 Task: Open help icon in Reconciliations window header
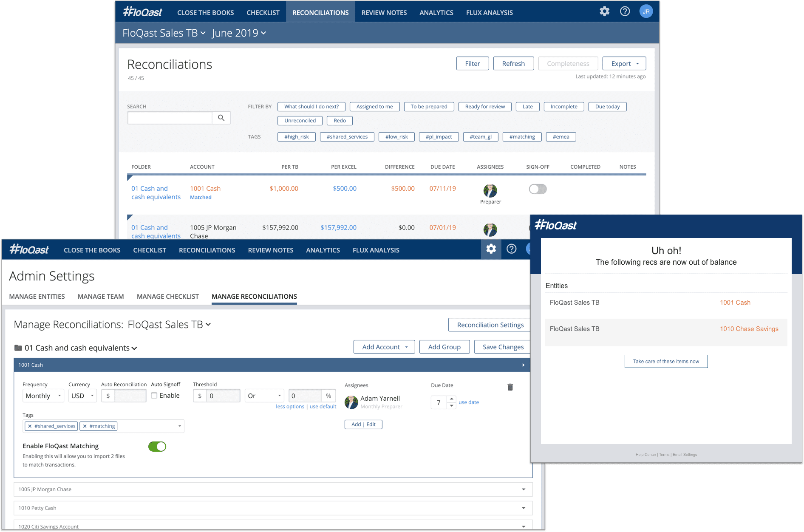(x=625, y=11)
